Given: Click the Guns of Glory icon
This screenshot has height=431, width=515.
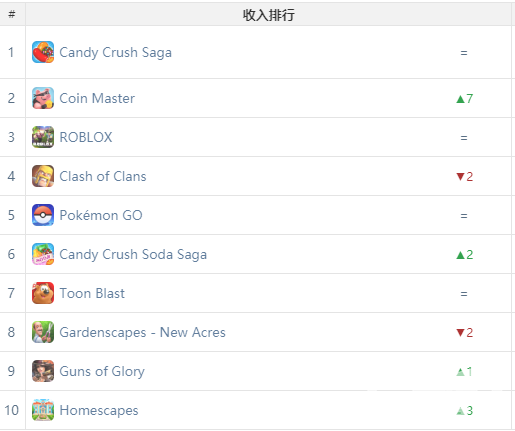Looking at the screenshot, I should click(43, 371).
